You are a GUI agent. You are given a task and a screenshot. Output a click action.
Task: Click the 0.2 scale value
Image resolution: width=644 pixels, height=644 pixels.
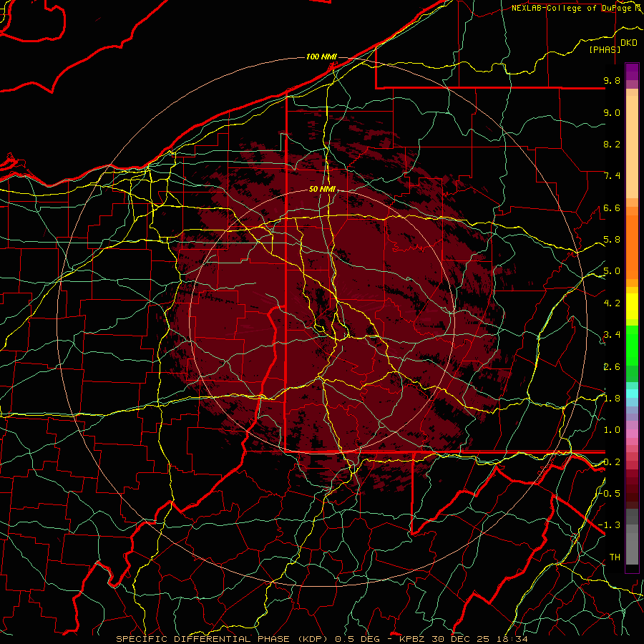pyautogui.click(x=612, y=462)
